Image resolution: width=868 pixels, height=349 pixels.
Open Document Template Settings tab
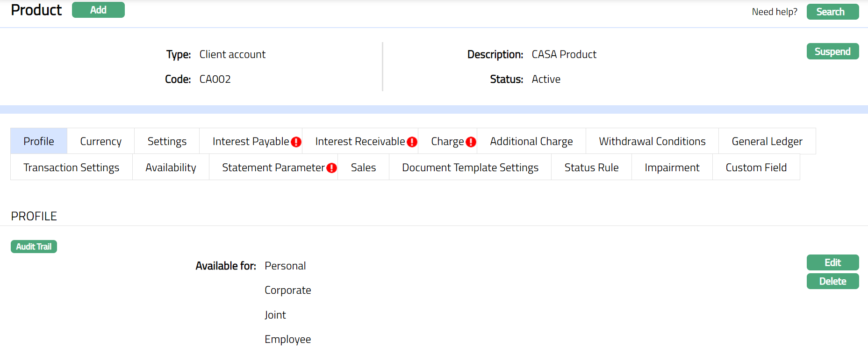point(470,167)
